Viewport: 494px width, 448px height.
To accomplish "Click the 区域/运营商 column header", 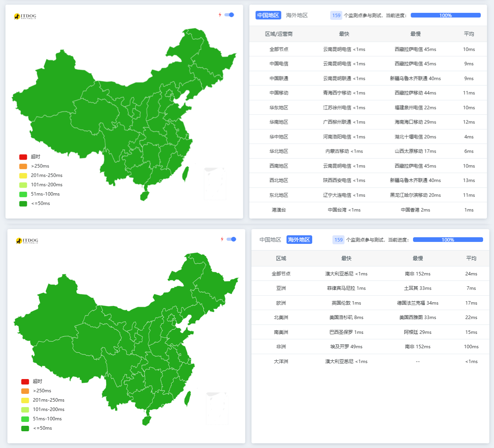I will 279,34.
